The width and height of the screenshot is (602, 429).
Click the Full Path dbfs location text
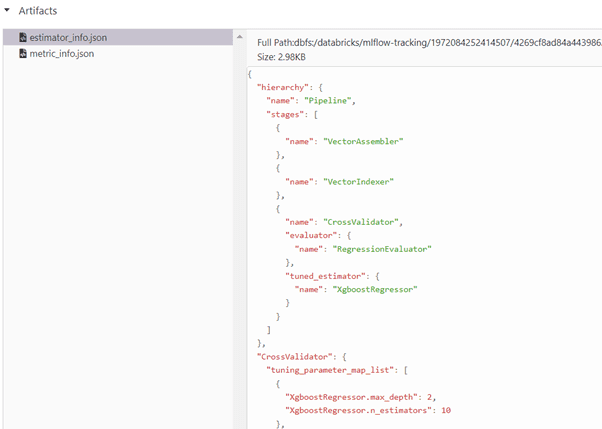pyautogui.click(x=429, y=42)
